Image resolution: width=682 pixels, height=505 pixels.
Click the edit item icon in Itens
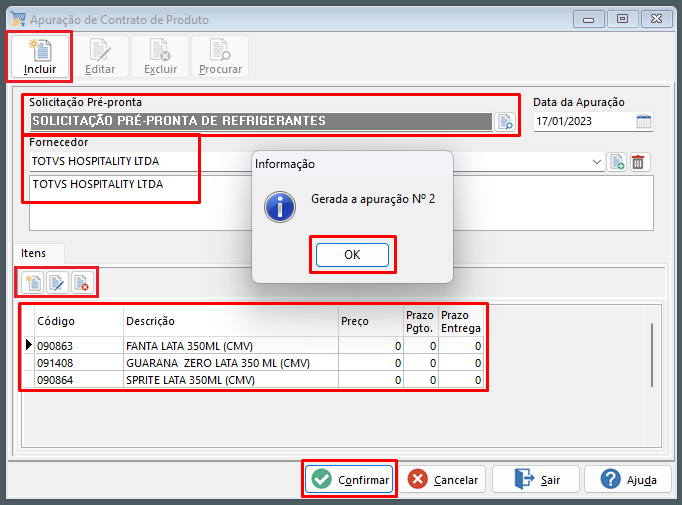click(57, 283)
